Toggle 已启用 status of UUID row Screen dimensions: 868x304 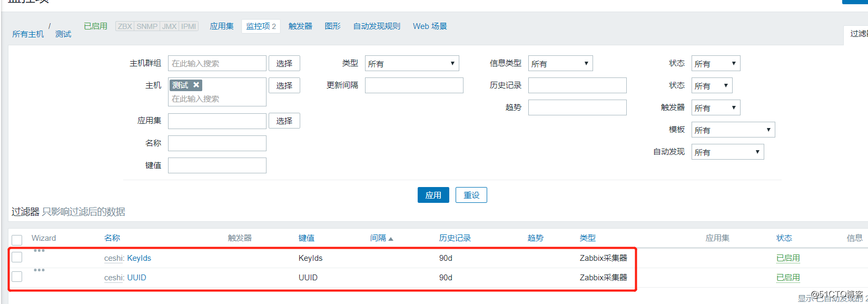click(788, 278)
